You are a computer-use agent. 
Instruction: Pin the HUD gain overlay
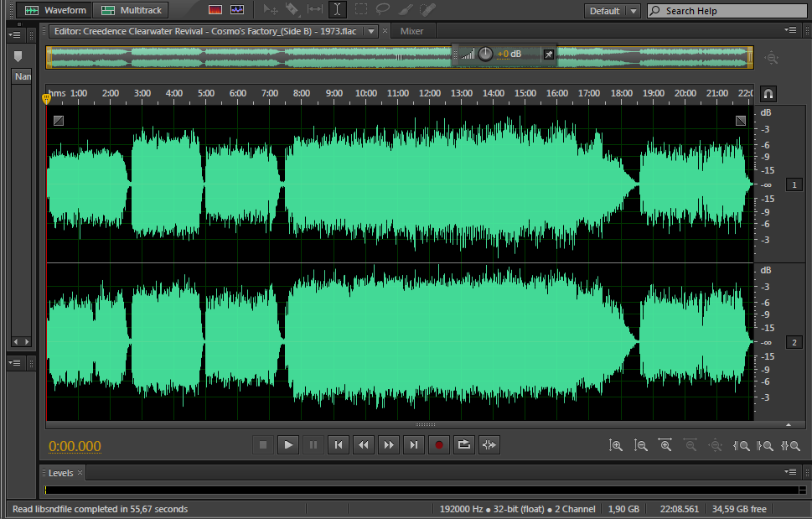pos(549,54)
